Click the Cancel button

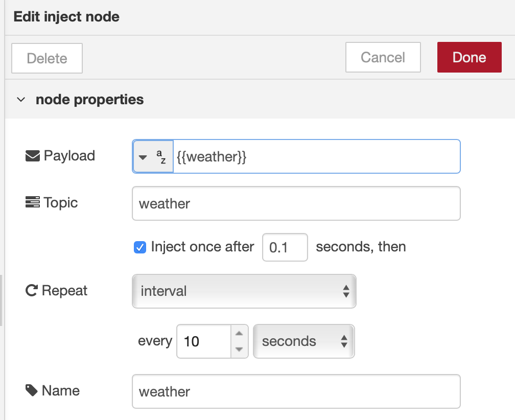coord(383,57)
